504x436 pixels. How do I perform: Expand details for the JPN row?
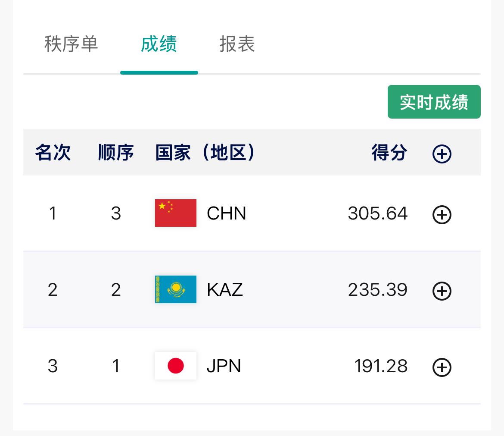pyautogui.click(x=442, y=367)
